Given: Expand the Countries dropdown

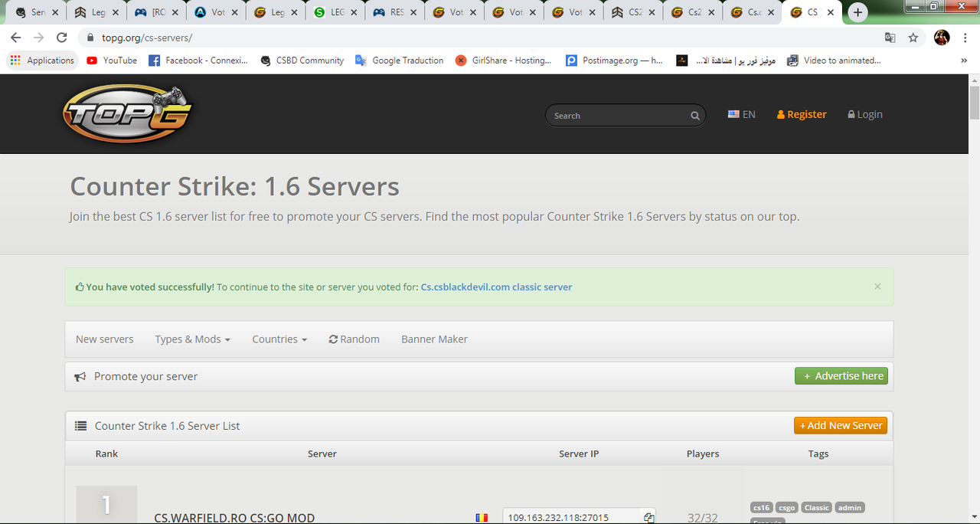Looking at the screenshot, I should point(279,339).
